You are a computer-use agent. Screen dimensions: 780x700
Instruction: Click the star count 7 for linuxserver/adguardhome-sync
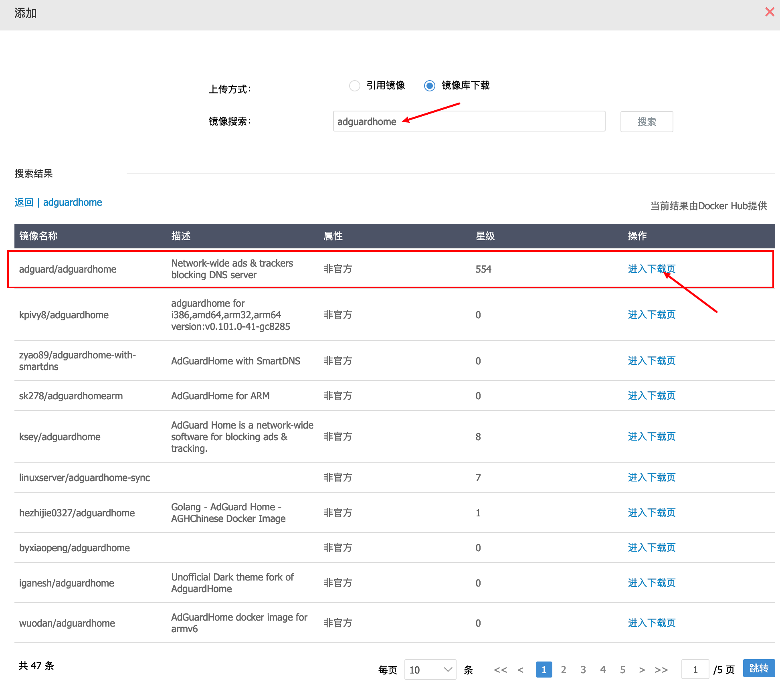click(x=478, y=477)
